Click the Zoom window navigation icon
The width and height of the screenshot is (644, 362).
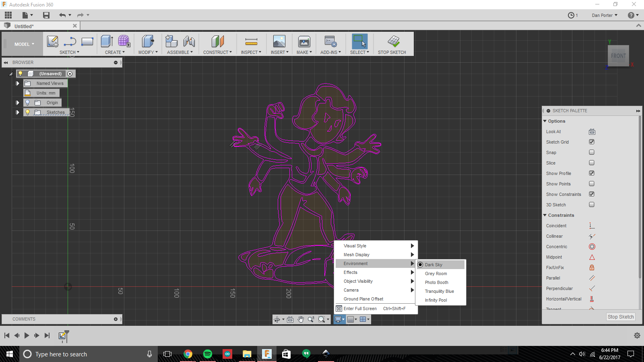(322, 319)
